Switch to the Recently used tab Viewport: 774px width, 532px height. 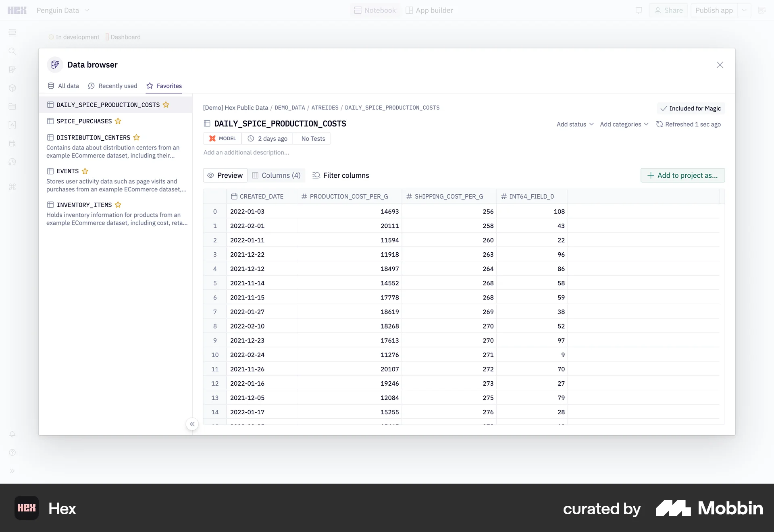point(117,86)
